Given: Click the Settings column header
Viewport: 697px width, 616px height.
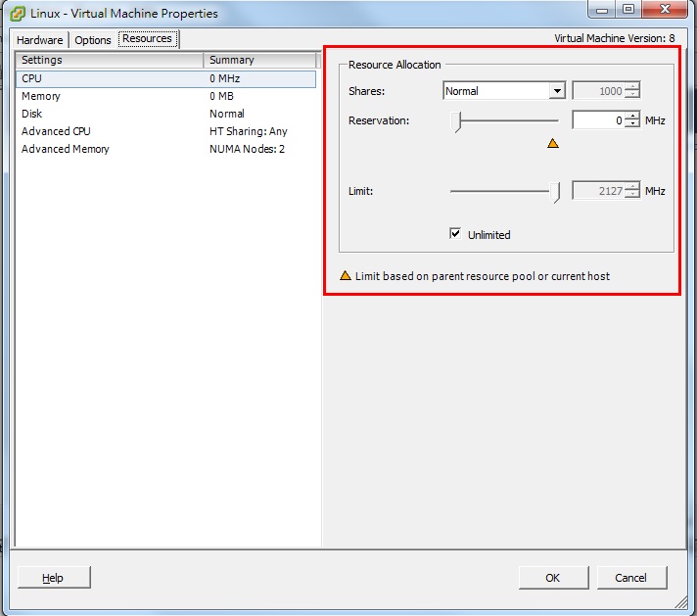Looking at the screenshot, I should [x=109, y=60].
